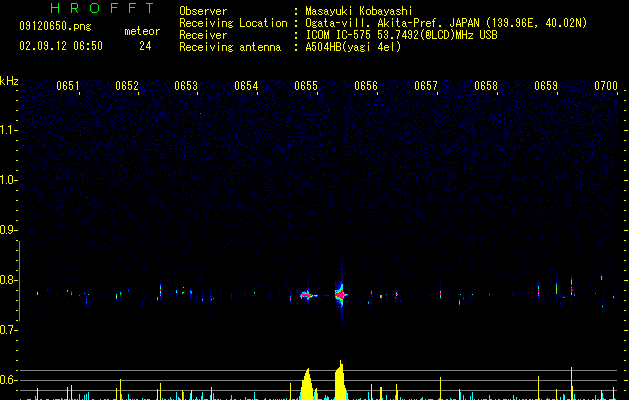Click the 0655 time marker

pyautogui.click(x=306, y=86)
